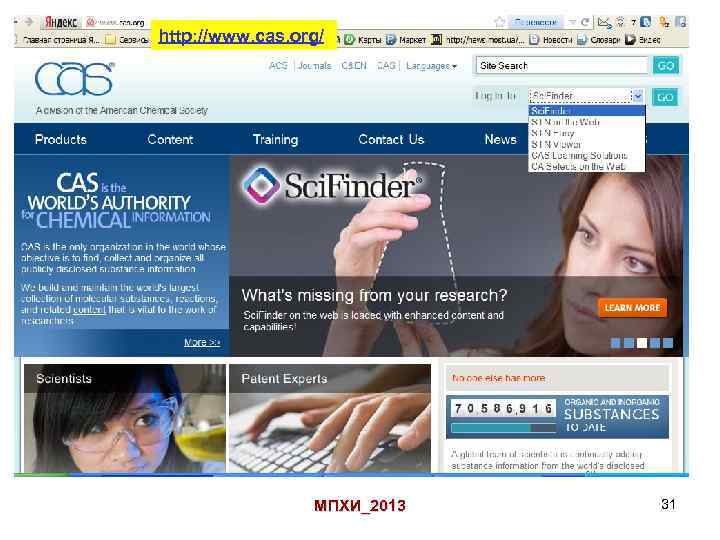Image resolution: width=720 pixels, height=540 pixels.
Task: Click GO button next to Site Search
Action: (x=665, y=66)
